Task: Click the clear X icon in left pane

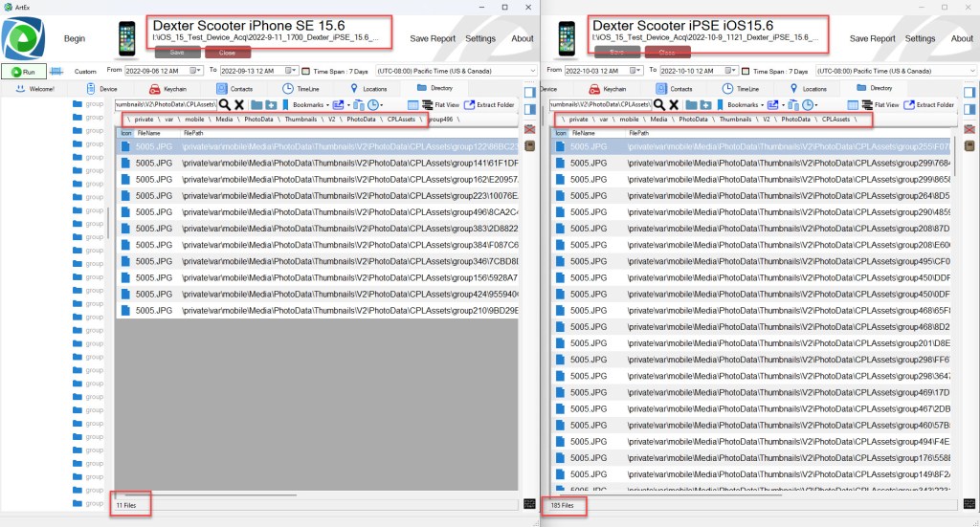Action: click(239, 104)
